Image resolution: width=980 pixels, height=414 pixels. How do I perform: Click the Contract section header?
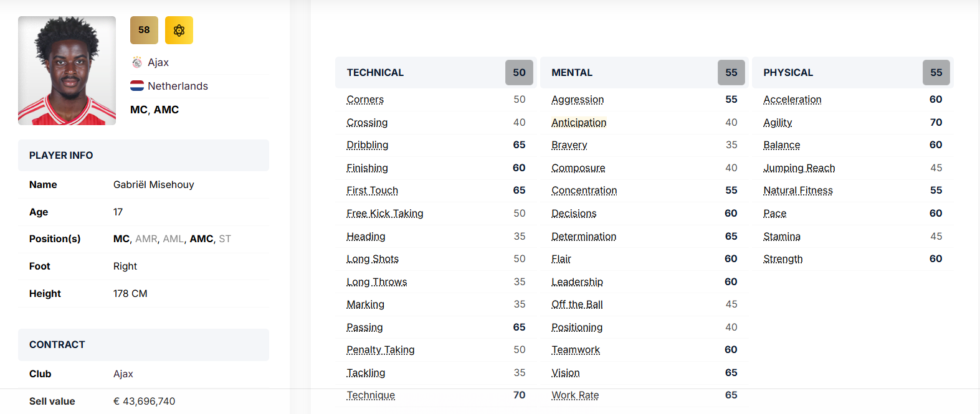pyautogui.click(x=57, y=345)
